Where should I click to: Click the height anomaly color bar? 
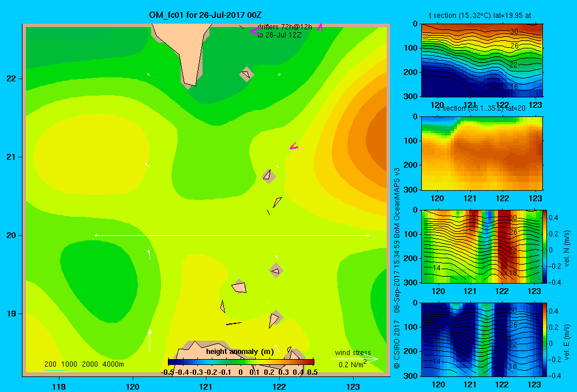tap(241, 362)
